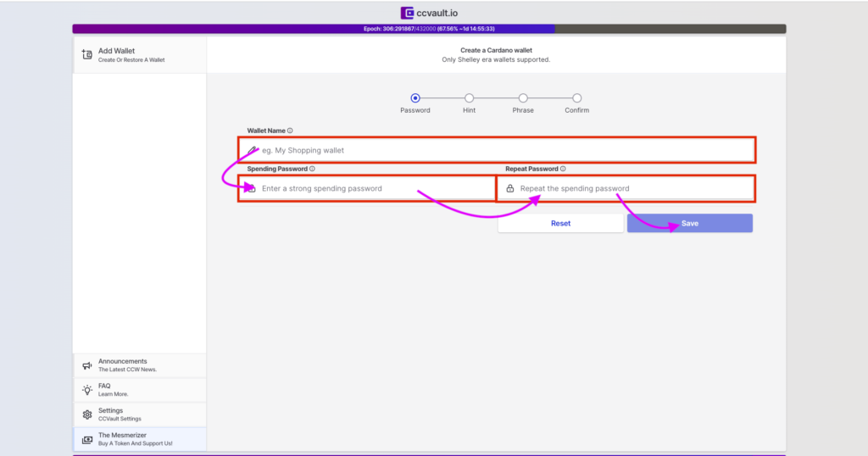Screen dimensions: 868x456
Task: Click the Epoch progress bar
Action: pos(429,29)
